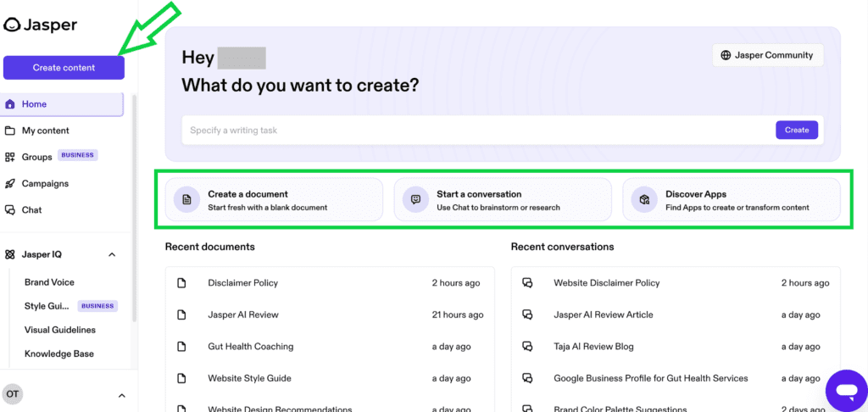The image size is (868, 412).
Task: Open Brand Voice under Jasper IQ
Action: [49, 282]
